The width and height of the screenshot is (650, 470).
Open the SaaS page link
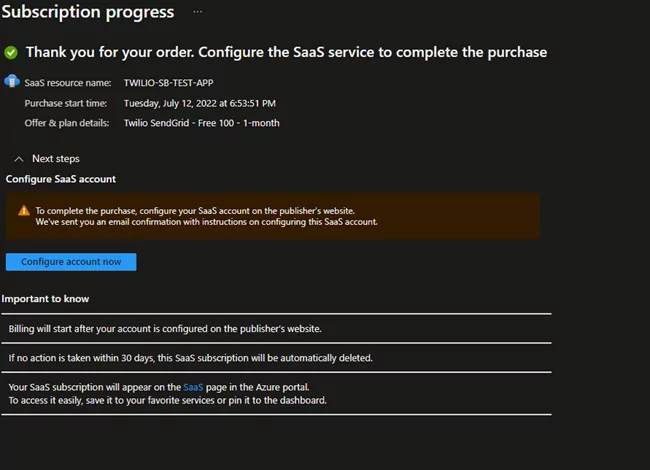193,387
